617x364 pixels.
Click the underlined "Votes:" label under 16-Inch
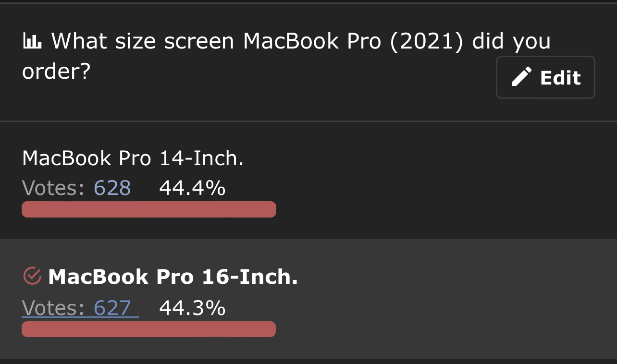pos(53,308)
